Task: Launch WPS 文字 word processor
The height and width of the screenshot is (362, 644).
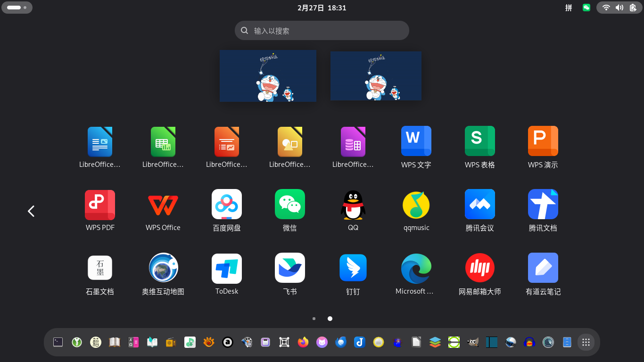Action: (x=416, y=141)
